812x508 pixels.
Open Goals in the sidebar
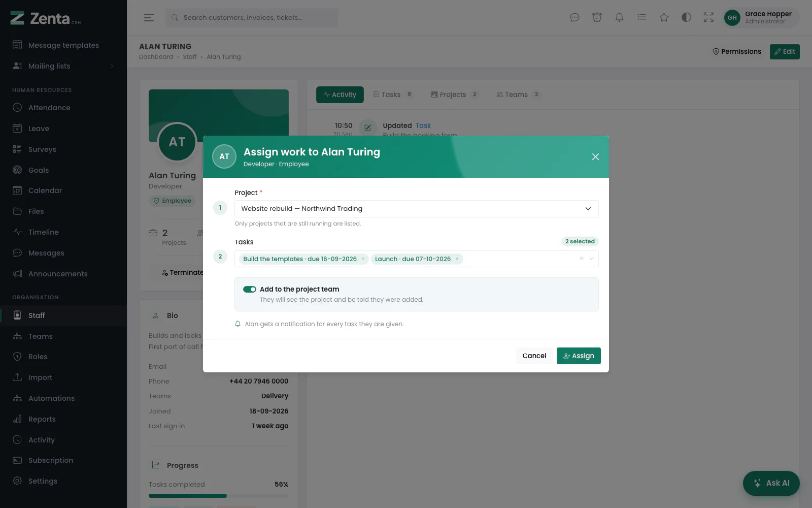[63, 170]
